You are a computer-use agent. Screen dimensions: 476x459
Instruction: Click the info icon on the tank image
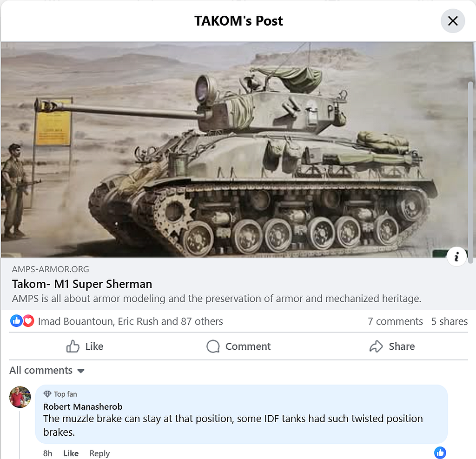coord(456,257)
